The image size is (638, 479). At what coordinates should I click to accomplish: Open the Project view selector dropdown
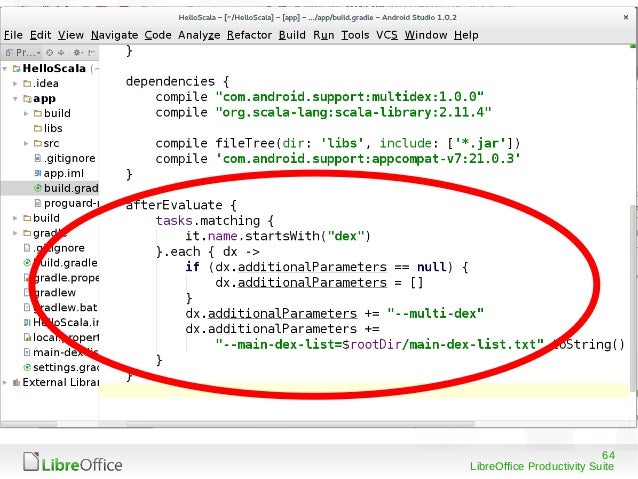(x=23, y=52)
